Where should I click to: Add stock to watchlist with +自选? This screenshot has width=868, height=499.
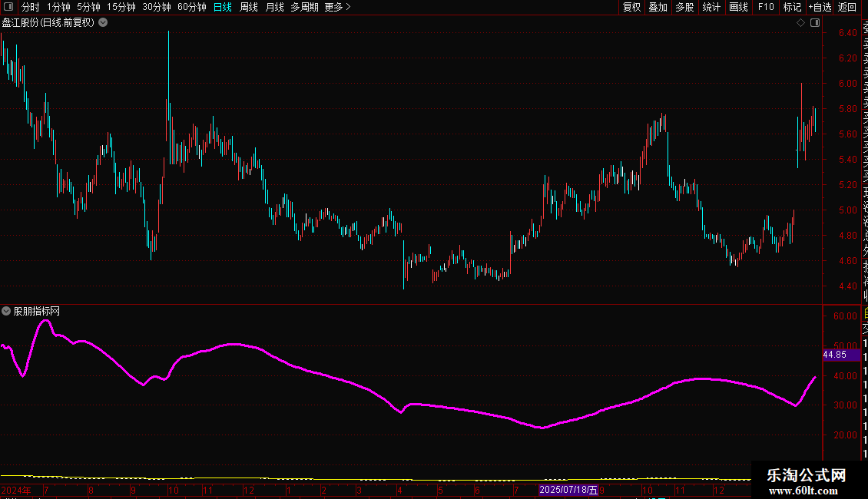tap(820, 7)
